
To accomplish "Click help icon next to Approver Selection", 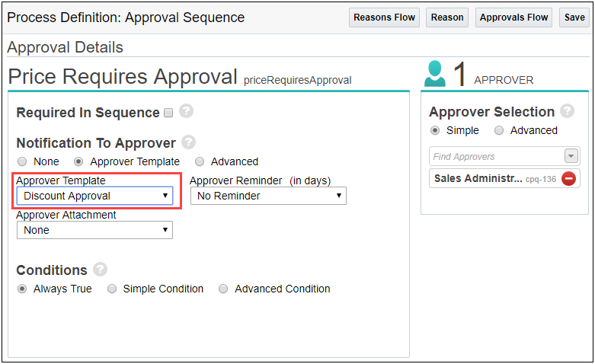I will pos(567,111).
